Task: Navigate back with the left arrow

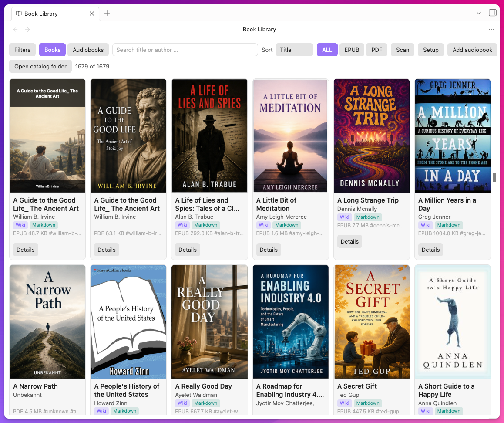Action: [x=15, y=30]
